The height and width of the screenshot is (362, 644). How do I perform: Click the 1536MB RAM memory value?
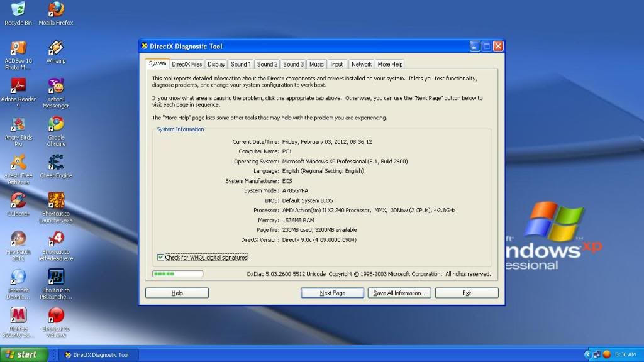point(298,220)
